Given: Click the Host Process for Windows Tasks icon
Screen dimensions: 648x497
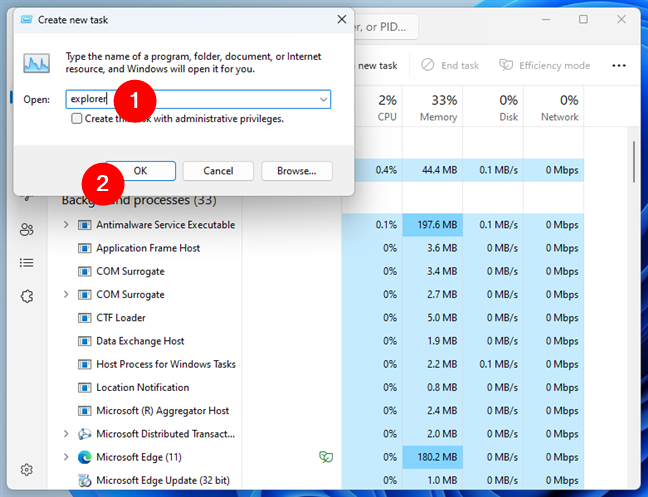Looking at the screenshot, I should tap(85, 364).
